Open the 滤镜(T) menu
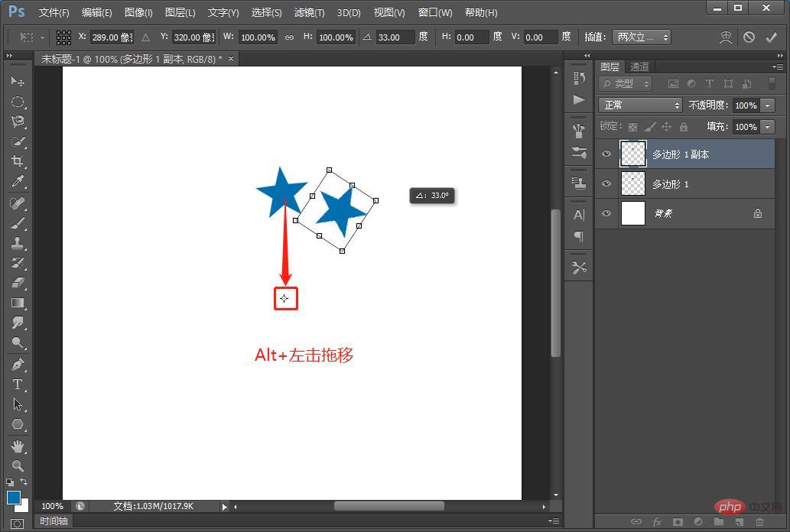This screenshot has height=532, width=790. point(310,12)
